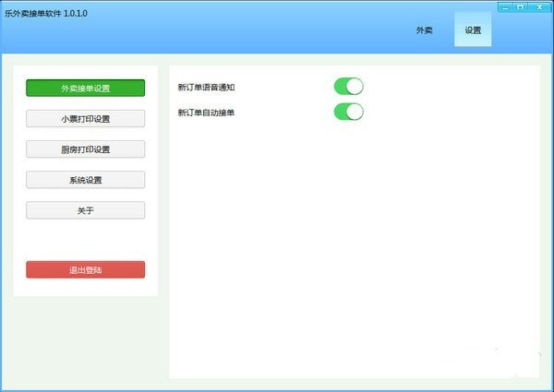Go to 系统设置

[x=86, y=180]
